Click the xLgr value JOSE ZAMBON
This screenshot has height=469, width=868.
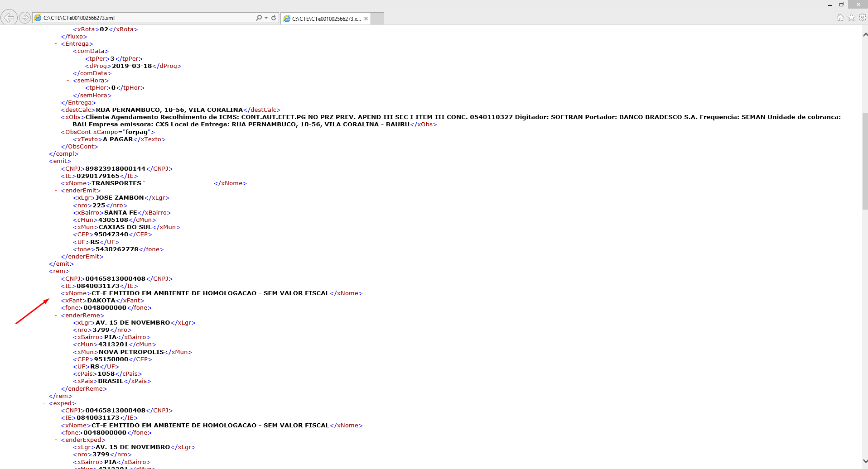pyautogui.click(x=120, y=198)
